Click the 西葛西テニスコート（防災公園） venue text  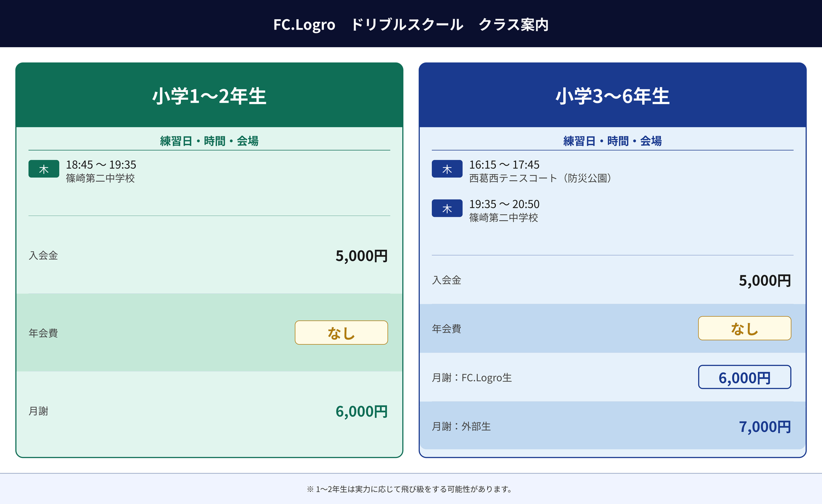pos(540,179)
